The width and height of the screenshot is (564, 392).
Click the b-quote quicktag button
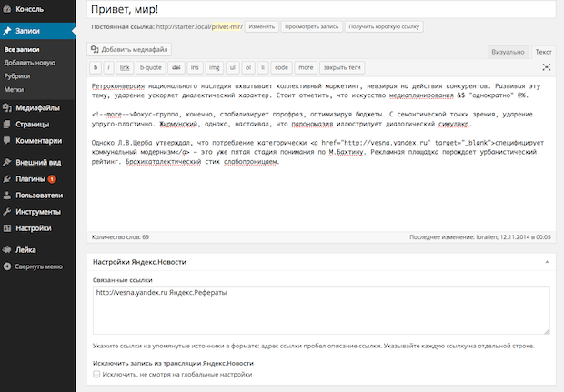(x=150, y=67)
